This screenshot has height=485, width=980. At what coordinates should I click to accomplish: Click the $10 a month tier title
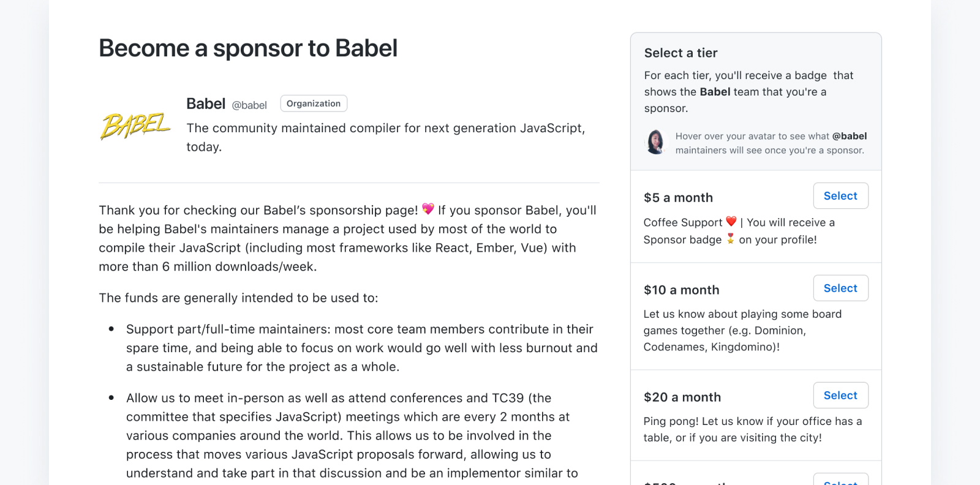[681, 290]
